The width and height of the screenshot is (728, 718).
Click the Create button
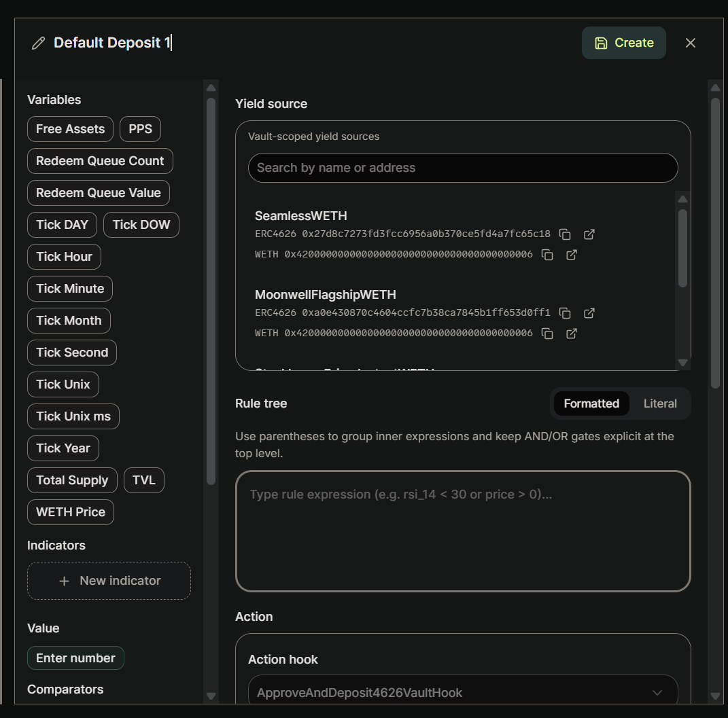point(623,43)
